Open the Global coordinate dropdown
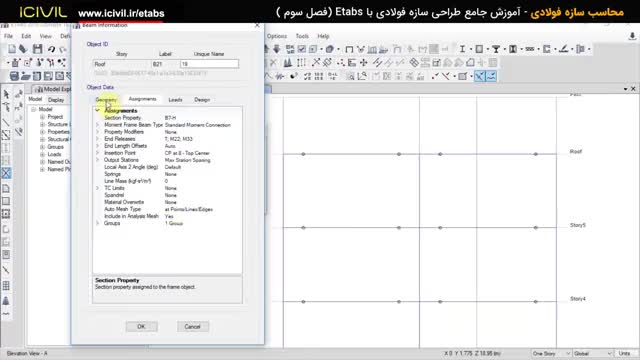This screenshot has width=640, height=360. click(x=593, y=353)
